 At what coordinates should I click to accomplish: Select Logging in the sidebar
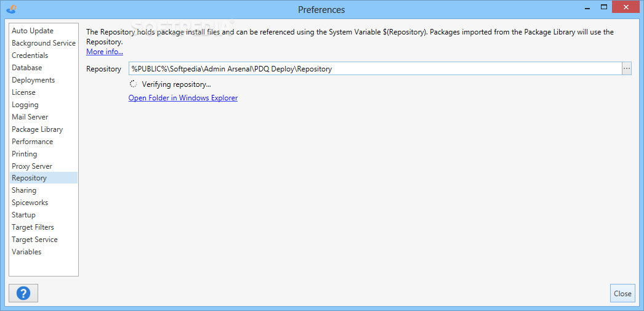tap(44, 105)
